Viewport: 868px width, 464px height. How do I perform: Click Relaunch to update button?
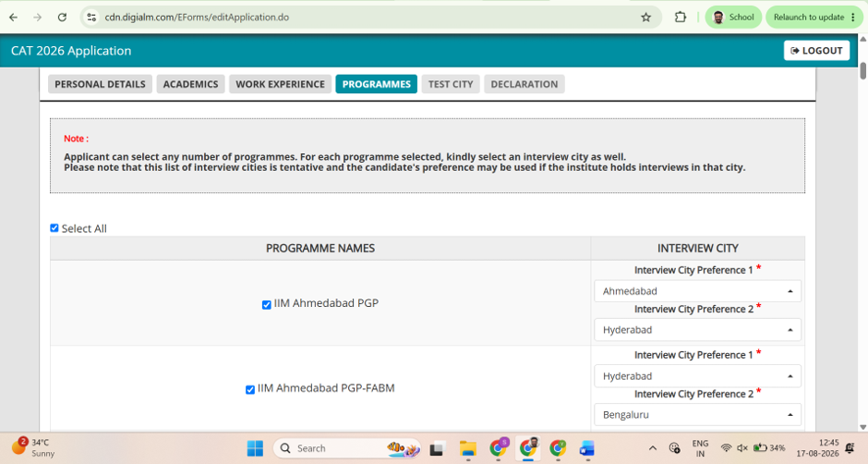[808, 18]
